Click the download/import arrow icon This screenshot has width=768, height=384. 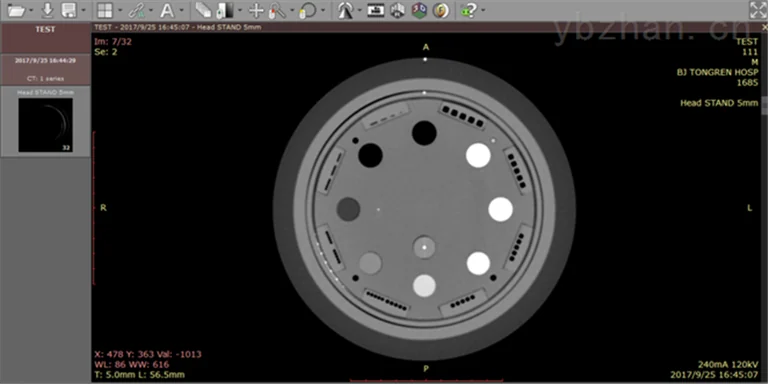click(47, 10)
